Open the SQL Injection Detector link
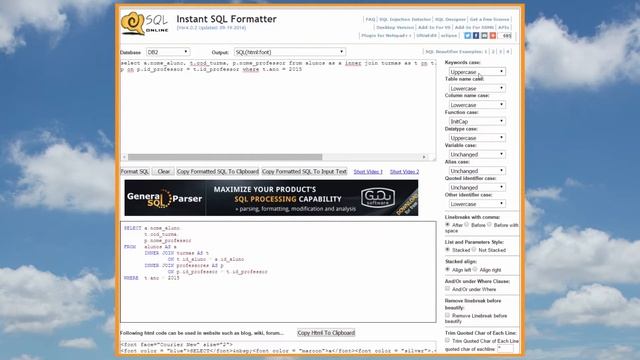Viewport: 640px width, 360px height. tap(405, 20)
